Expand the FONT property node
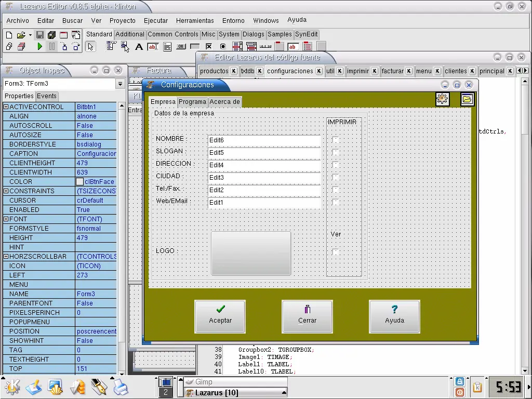Viewport: 532px width, 399px height. point(6,219)
